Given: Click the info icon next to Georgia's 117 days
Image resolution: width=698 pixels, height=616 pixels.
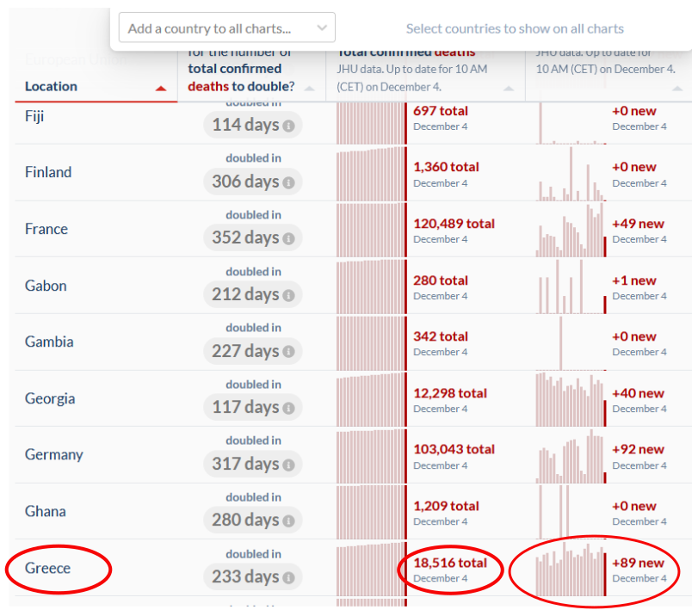Looking at the screenshot, I should pos(289,409).
